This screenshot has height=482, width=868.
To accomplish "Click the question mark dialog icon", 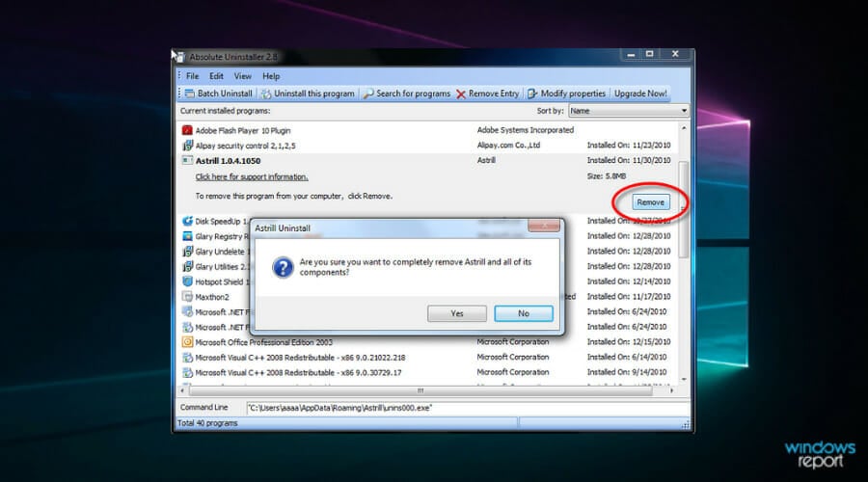I will [x=283, y=267].
